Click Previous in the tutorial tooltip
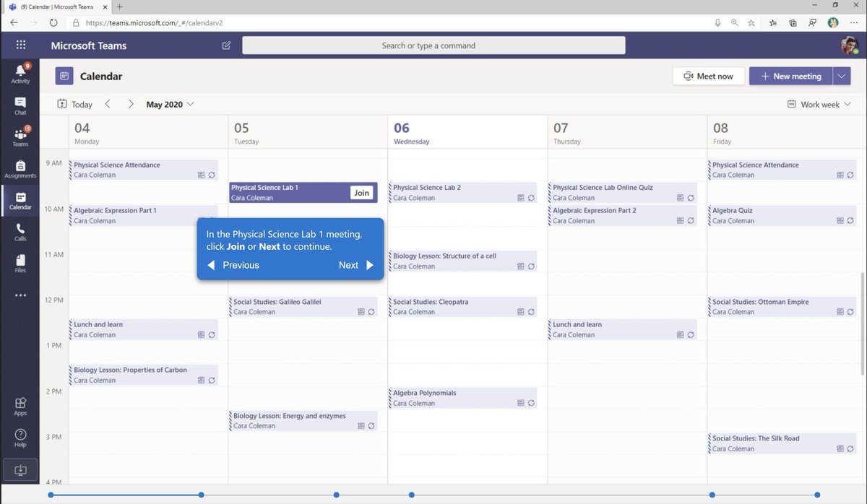Viewport: 867px width, 504px height. point(233,265)
